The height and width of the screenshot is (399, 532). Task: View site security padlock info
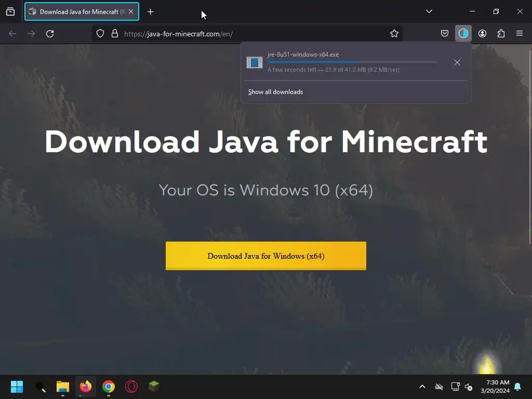click(x=115, y=34)
